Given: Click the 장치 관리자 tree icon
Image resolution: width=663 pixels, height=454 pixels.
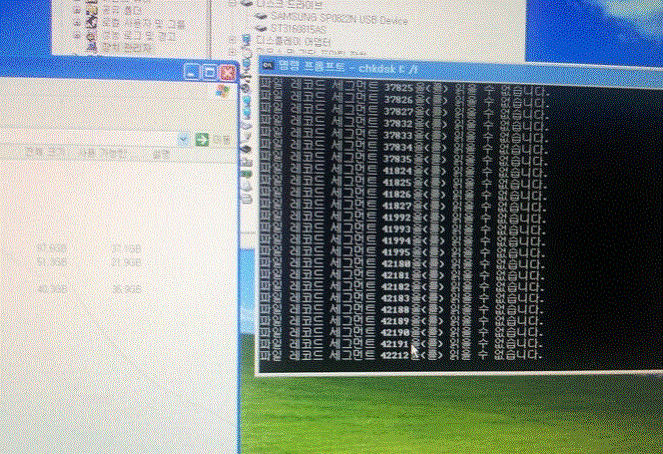Looking at the screenshot, I should (92, 47).
